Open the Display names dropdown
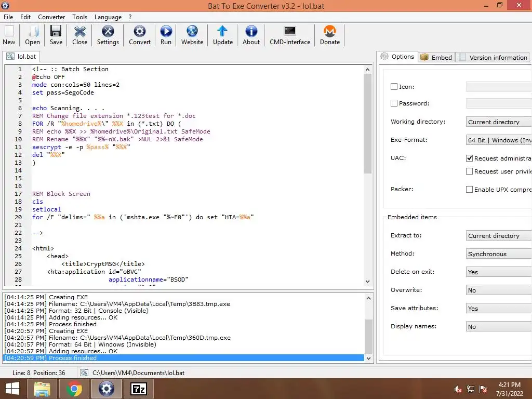532x399 pixels. tap(499, 327)
